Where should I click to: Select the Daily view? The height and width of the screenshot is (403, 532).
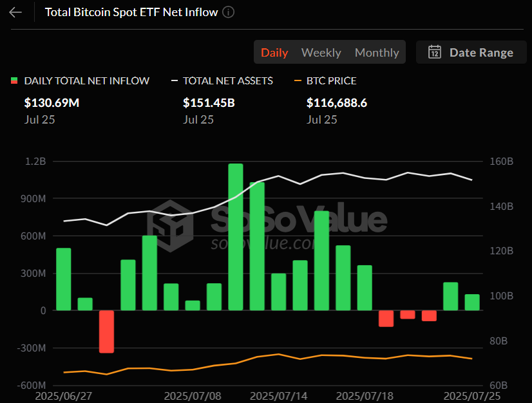274,52
